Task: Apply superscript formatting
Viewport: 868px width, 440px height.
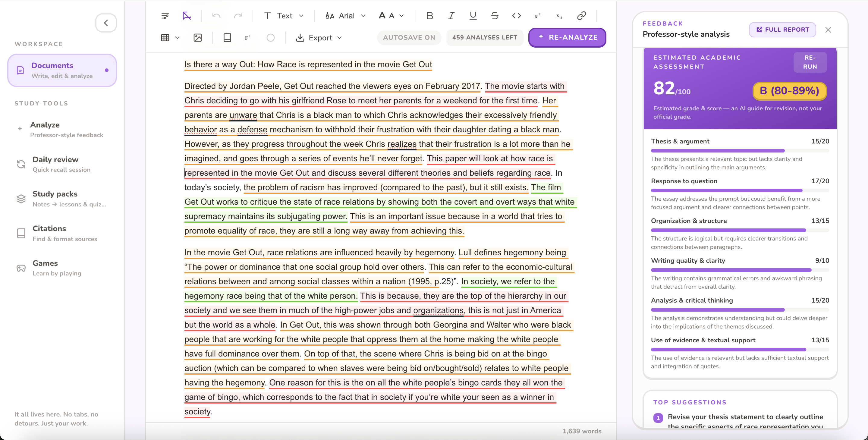Action: [x=538, y=16]
